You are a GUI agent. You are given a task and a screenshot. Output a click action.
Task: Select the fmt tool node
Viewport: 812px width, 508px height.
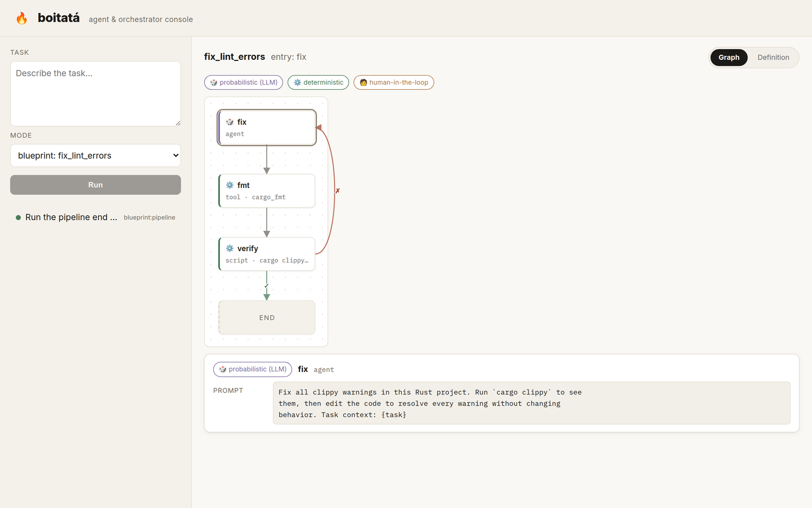(x=267, y=191)
